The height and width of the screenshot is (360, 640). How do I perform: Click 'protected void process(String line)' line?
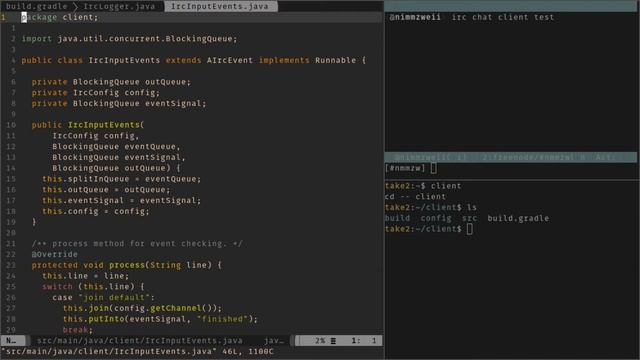(x=127, y=265)
